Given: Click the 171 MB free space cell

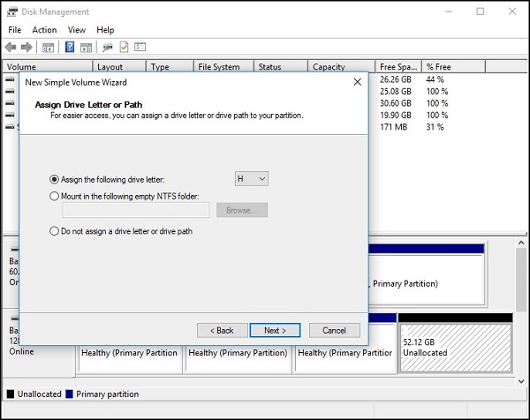Looking at the screenshot, I should 393,127.
